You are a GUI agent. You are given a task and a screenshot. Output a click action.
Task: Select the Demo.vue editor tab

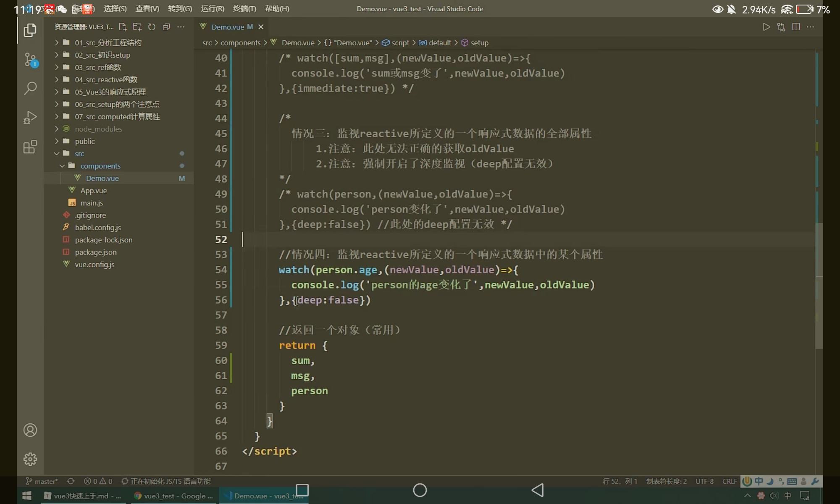coord(228,27)
